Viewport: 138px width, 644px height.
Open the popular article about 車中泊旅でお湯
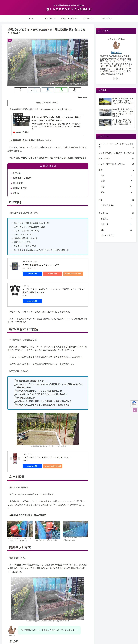[116, 112]
